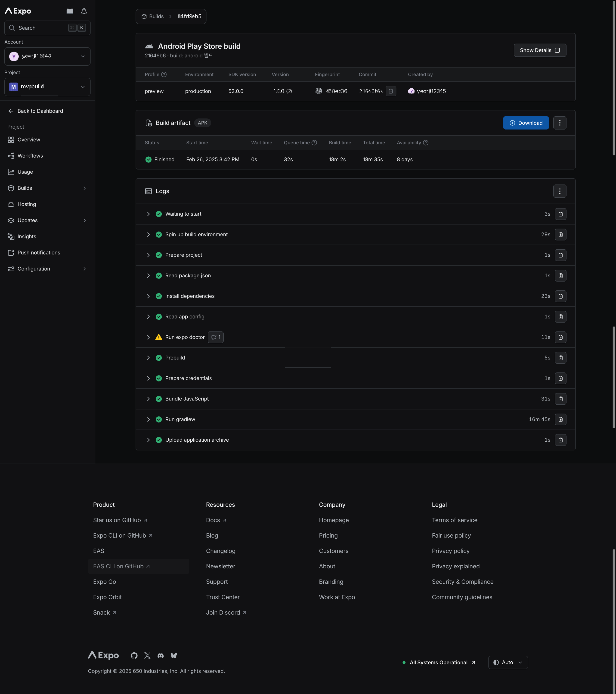The width and height of the screenshot is (616, 694).
Task: Open the Trust Center footer link
Action: pyautogui.click(x=223, y=597)
